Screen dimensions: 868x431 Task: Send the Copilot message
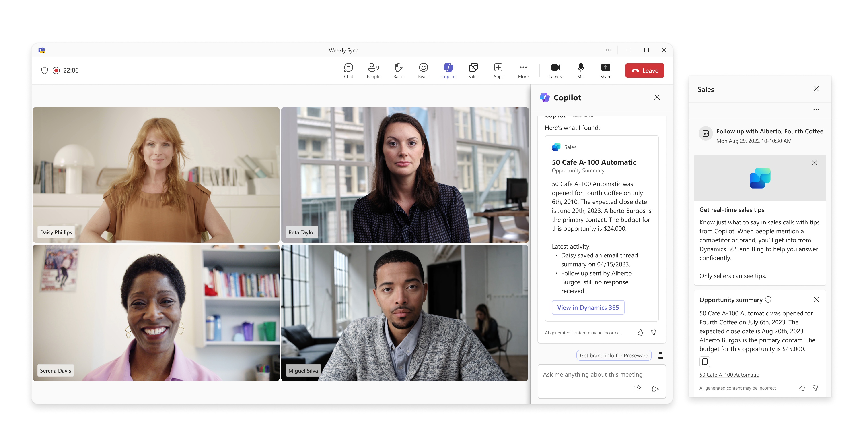point(655,389)
